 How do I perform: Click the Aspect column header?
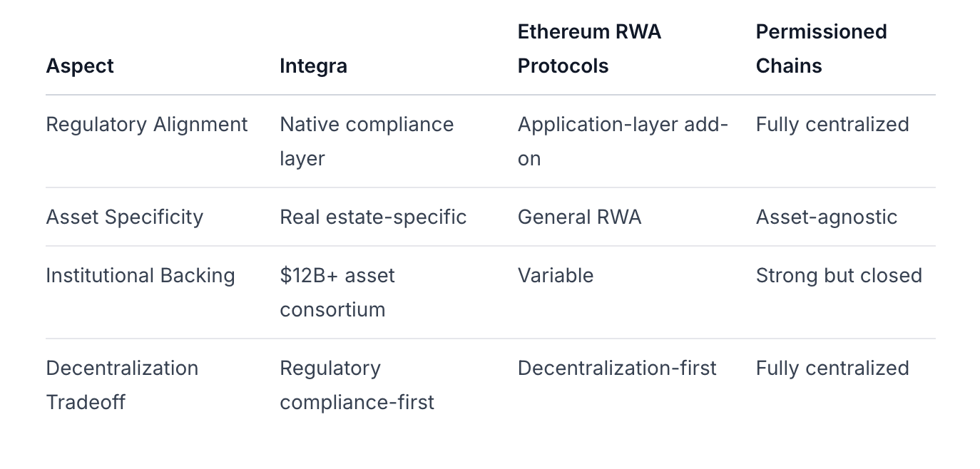[80, 66]
